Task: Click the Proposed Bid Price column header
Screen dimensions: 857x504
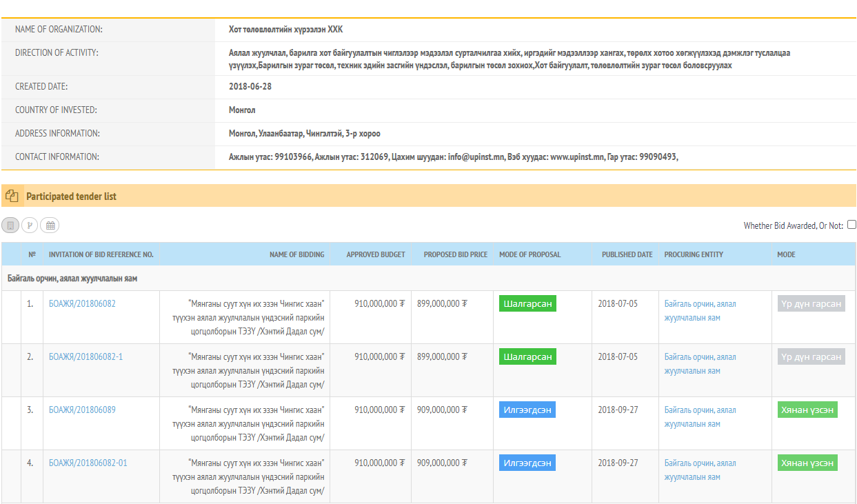Action: (455, 254)
